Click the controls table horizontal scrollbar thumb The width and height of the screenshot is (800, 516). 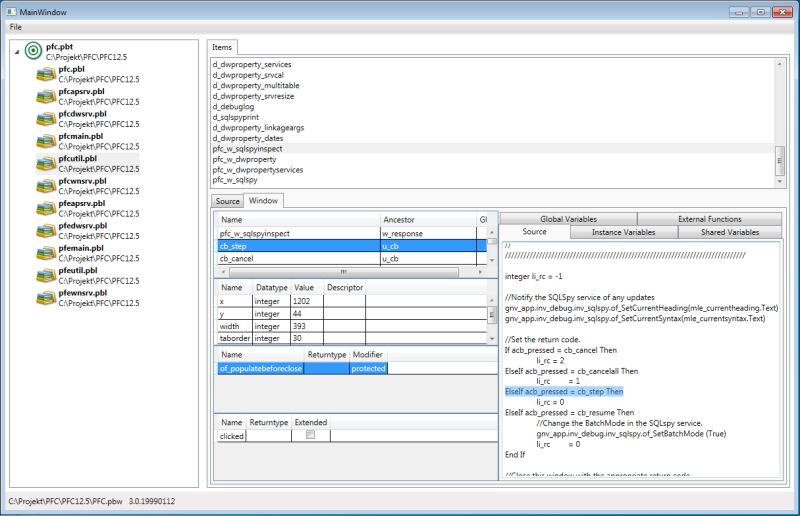pyautogui.click(x=343, y=272)
